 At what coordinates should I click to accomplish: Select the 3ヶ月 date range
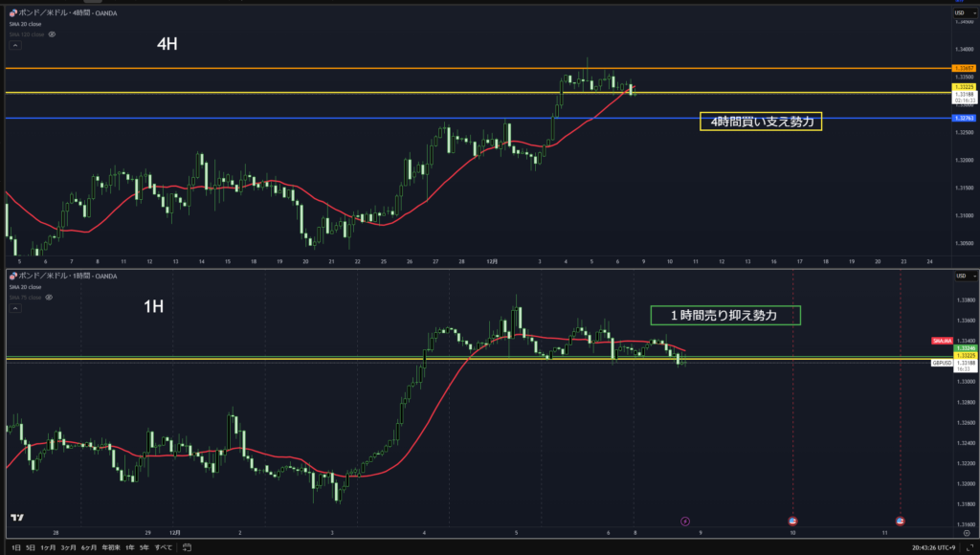tap(68, 547)
